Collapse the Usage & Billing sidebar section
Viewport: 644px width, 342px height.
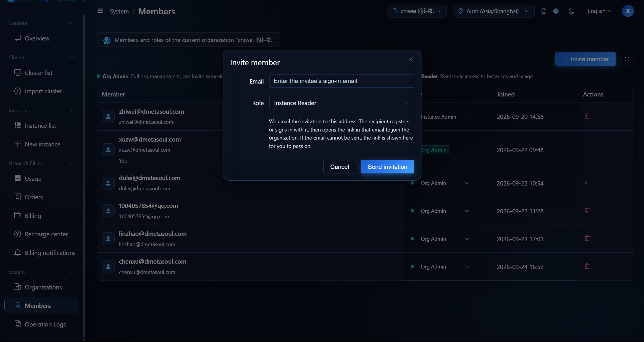41,163
